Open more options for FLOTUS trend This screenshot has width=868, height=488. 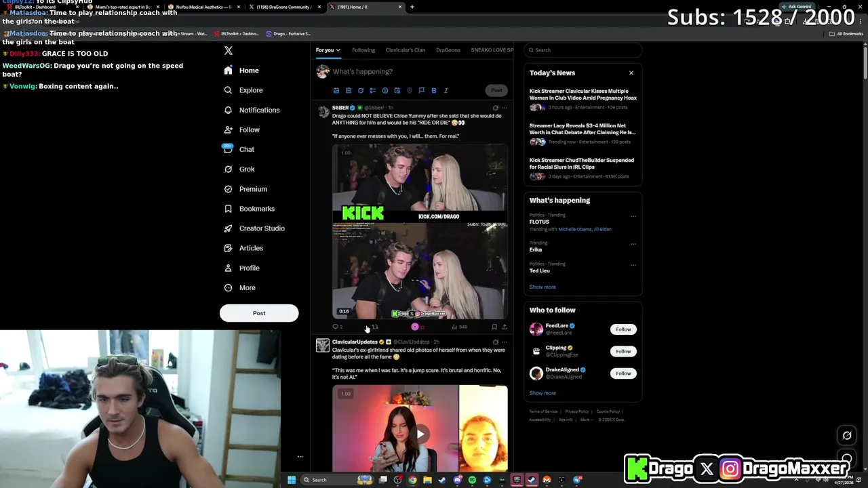tap(633, 216)
